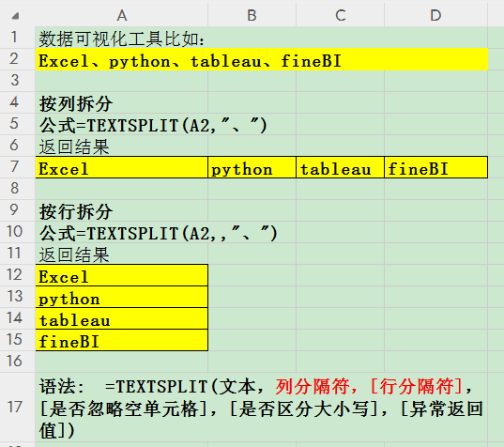
Task: Select column C header
Action: pyautogui.click(x=340, y=15)
